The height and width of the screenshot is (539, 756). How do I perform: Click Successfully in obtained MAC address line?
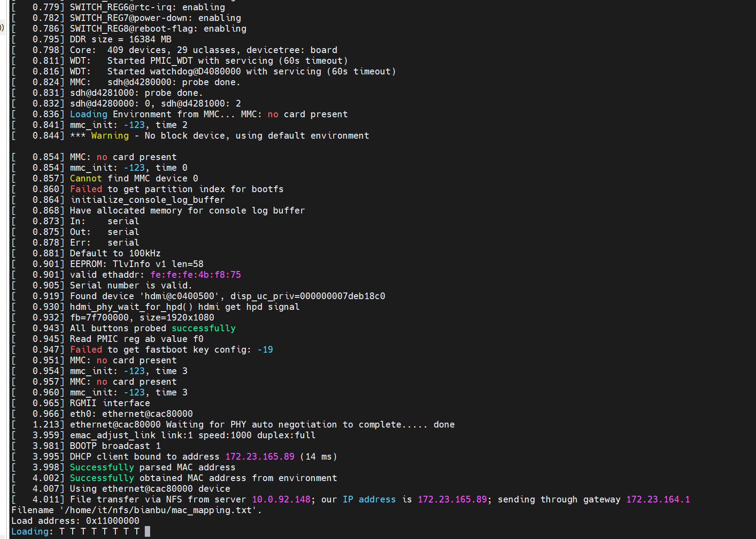pos(102,478)
